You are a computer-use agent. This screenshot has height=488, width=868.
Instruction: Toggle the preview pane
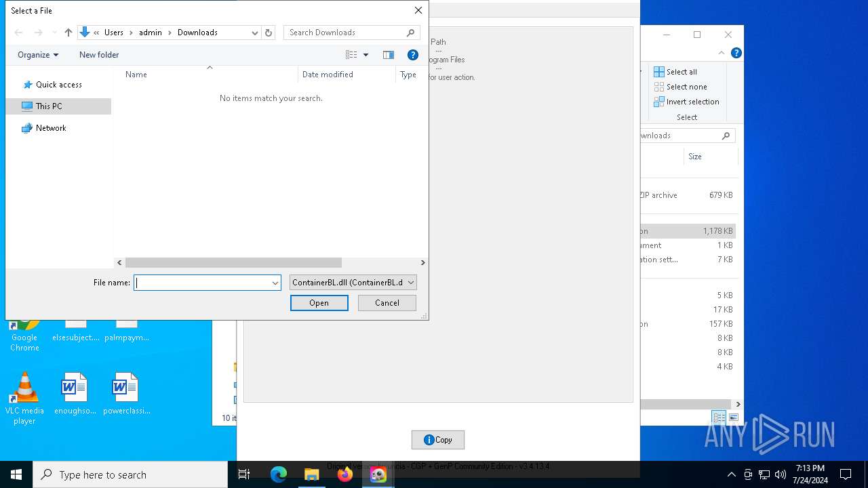point(389,55)
